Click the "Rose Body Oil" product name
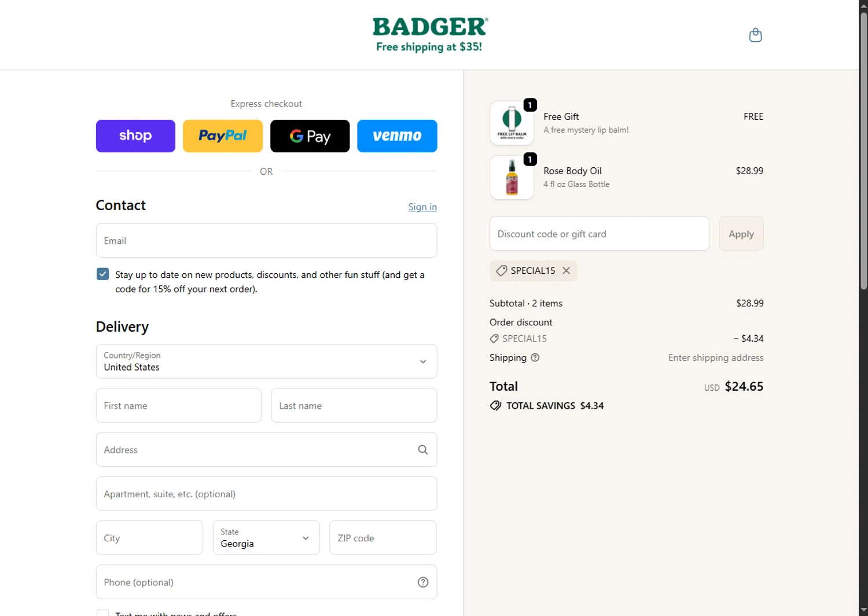Image resolution: width=868 pixels, height=616 pixels. 572,171
